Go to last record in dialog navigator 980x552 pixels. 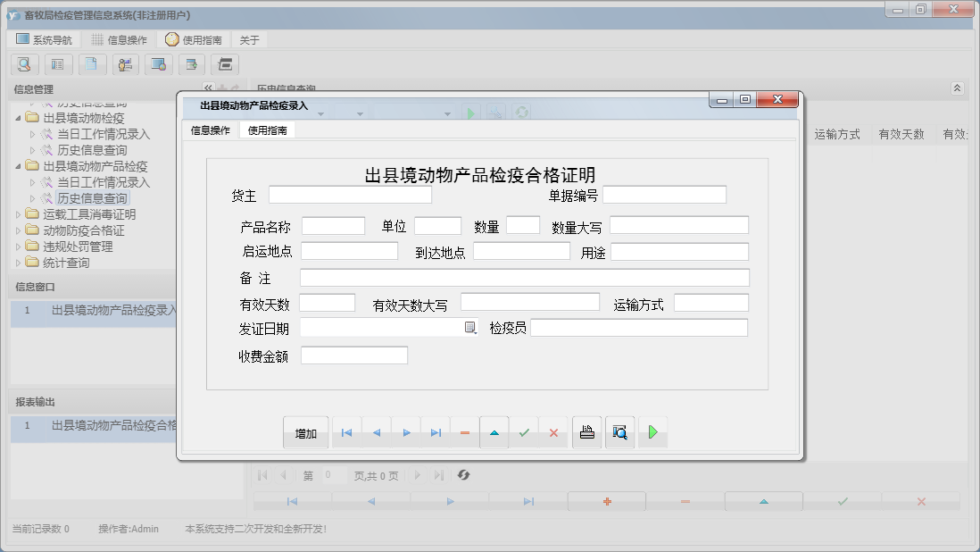[436, 432]
